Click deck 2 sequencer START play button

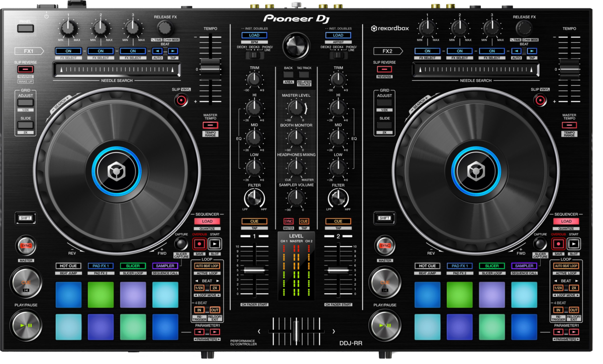coord(573,244)
